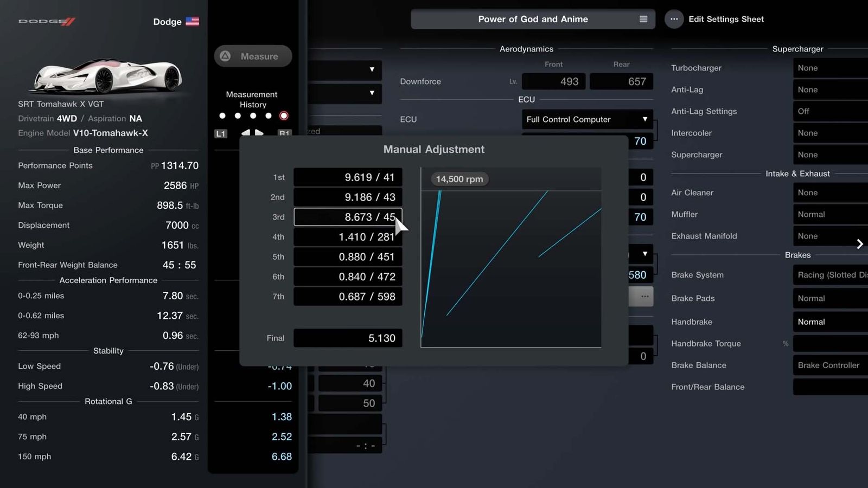This screenshot has width=868, height=488.
Task: Expand the first dropdown beside Measure button
Action: pyautogui.click(x=345, y=69)
